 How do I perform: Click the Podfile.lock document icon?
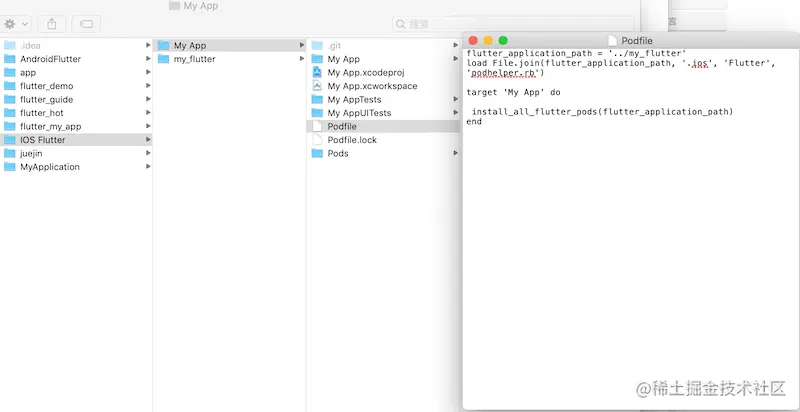[317, 140]
